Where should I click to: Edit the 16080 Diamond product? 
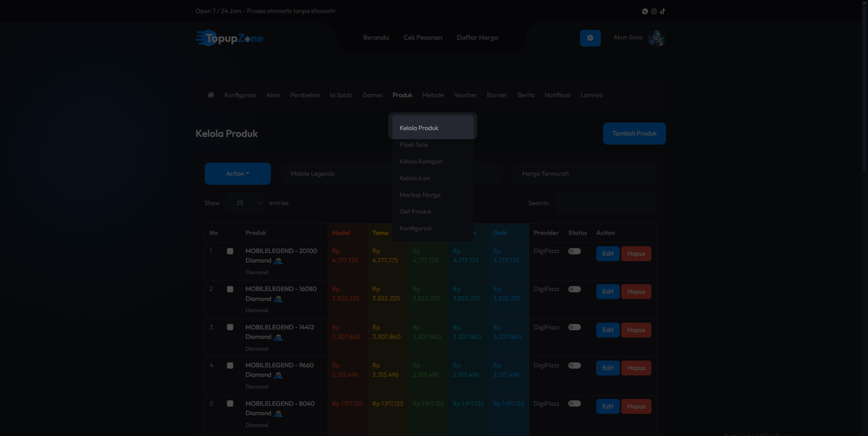coord(608,291)
